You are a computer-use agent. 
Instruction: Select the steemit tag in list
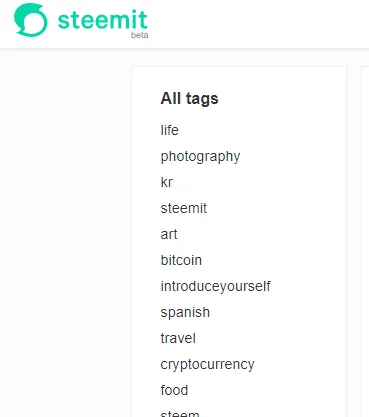pyautogui.click(x=184, y=208)
